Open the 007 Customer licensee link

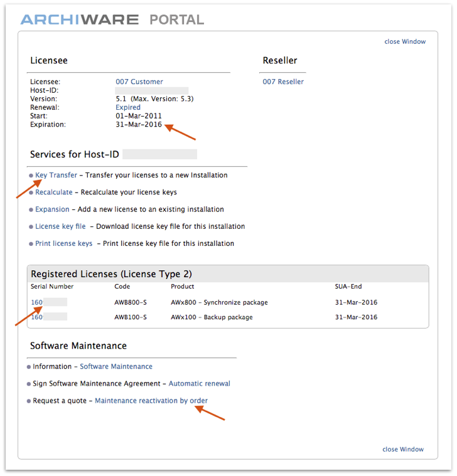tap(139, 82)
